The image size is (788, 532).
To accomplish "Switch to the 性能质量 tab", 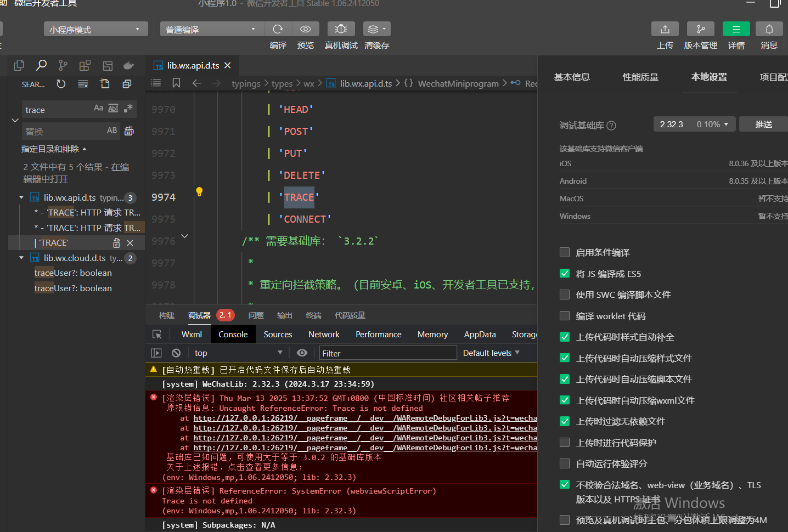I will 640,77.
